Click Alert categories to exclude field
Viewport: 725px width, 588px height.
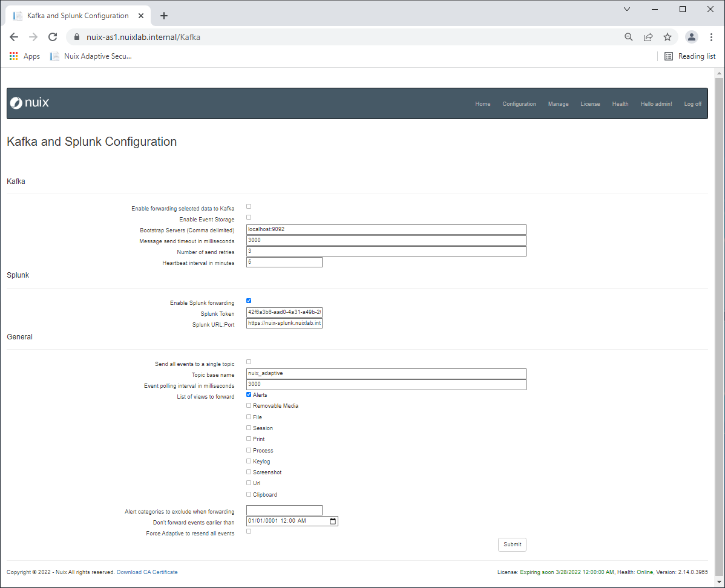point(284,511)
